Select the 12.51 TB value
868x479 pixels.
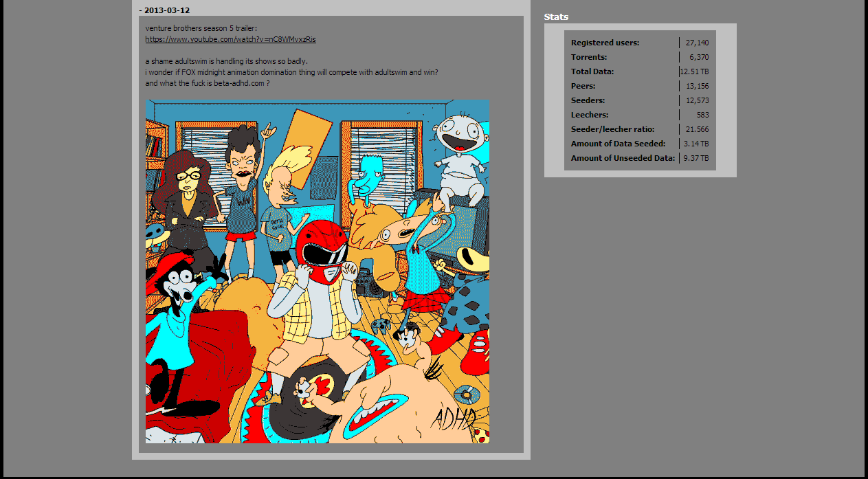[695, 71]
